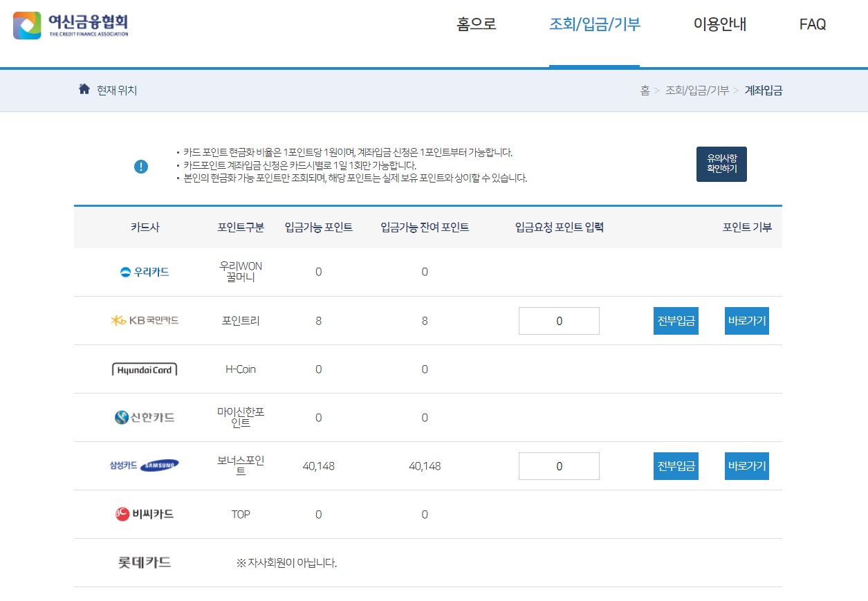This screenshot has width=868, height=601.
Task: Click the blue info icon near the notices
Action: click(141, 166)
